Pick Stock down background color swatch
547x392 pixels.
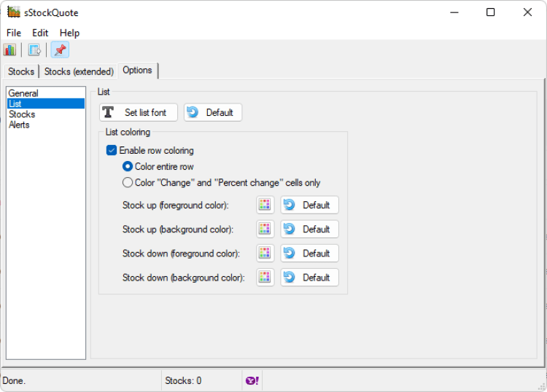(x=265, y=277)
